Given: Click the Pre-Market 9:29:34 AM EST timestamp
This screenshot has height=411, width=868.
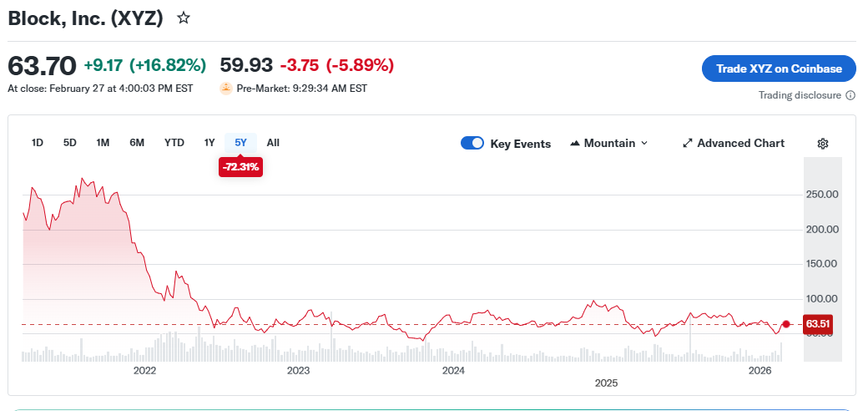Looking at the screenshot, I should point(301,89).
